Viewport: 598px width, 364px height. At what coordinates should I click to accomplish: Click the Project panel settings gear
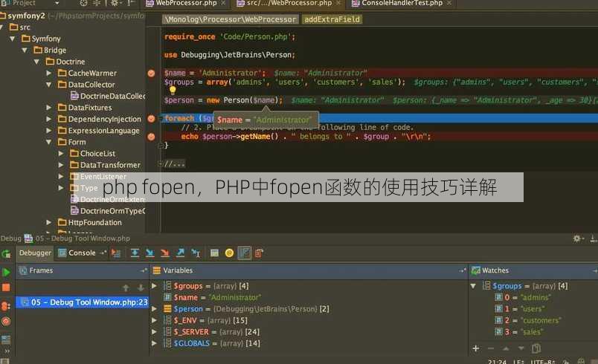[115, 4]
